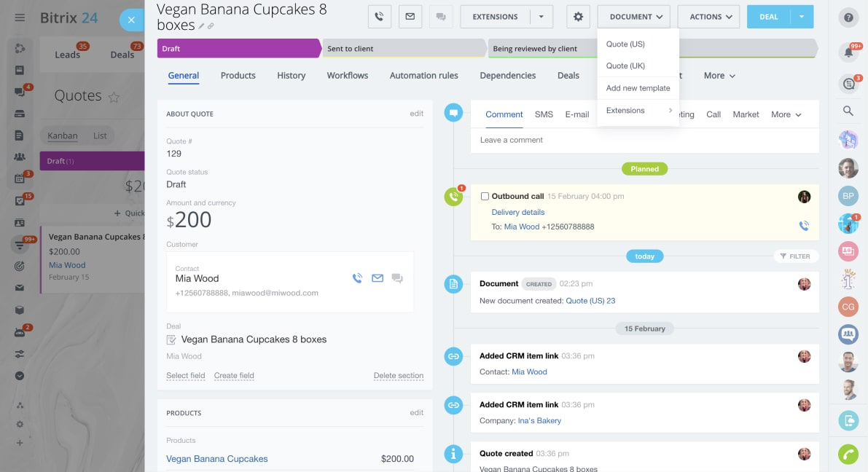
Task: Open settings gear next to Extensions
Action: point(579,17)
